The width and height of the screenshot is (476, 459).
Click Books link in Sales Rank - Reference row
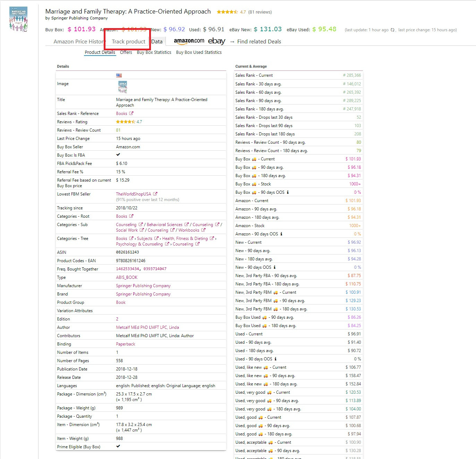[121, 114]
